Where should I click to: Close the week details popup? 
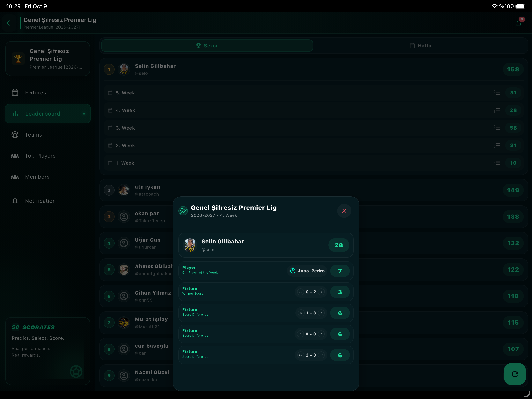coord(344,211)
